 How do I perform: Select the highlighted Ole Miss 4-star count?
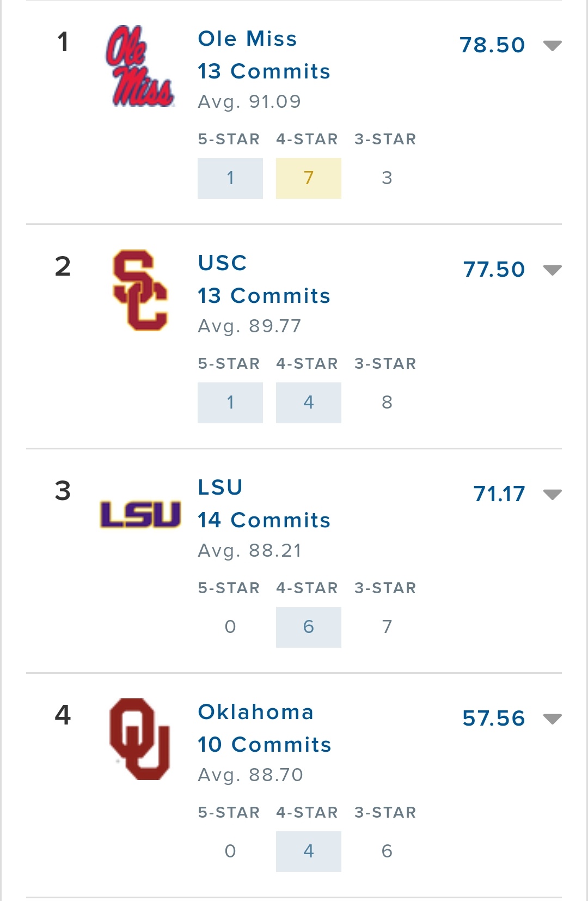click(309, 178)
